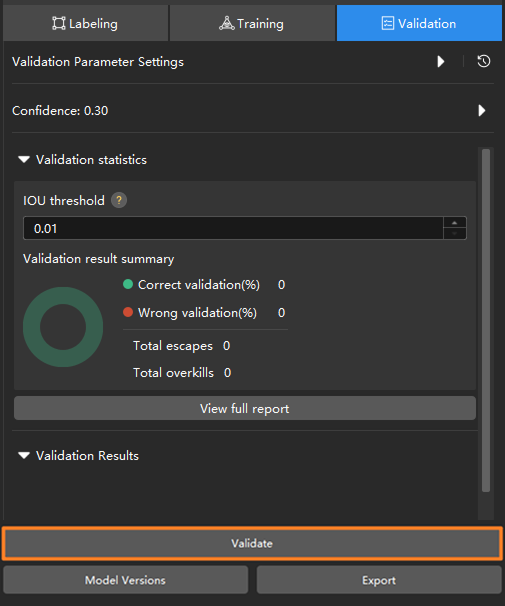Click the Validation Parameter Settings label
The height and width of the screenshot is (606, 505).
tap(98, 62)
